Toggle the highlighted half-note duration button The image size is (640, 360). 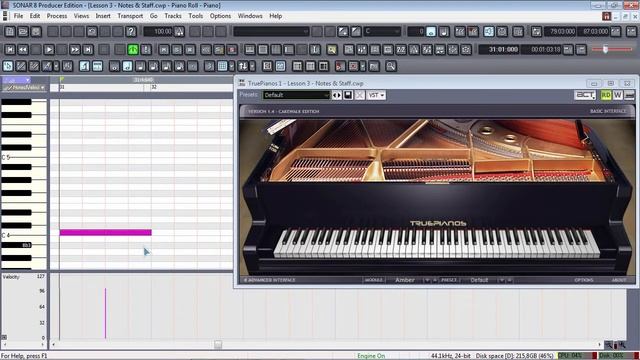tap(127, 66)
